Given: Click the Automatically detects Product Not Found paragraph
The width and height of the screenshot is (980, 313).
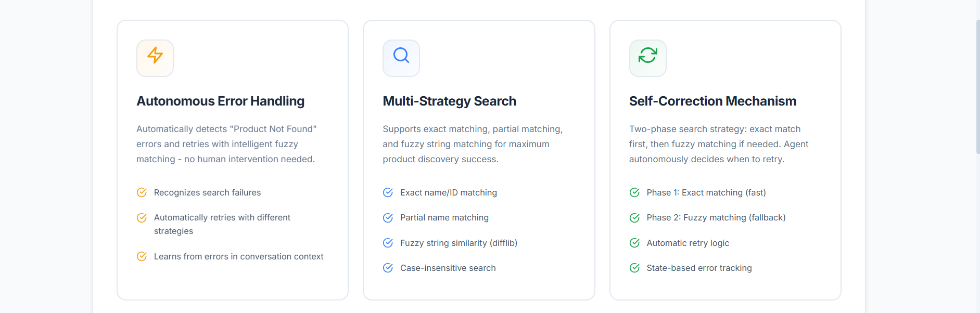Looking at the screenshot, I should click(226, 144).
